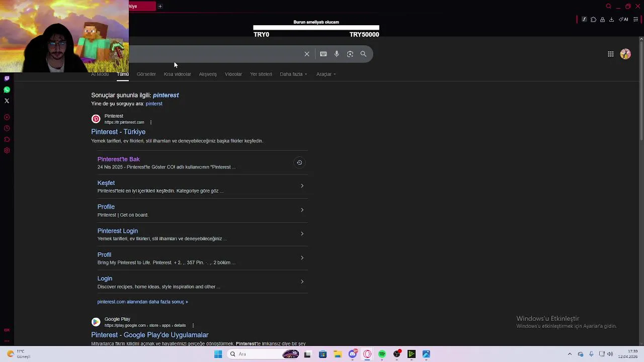Open the sidebar settings gear icon

point(7,150)
